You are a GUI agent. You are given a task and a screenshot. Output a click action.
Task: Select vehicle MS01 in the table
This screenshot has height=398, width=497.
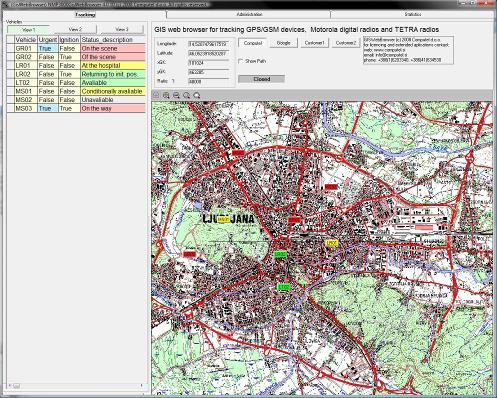point(26,91)
